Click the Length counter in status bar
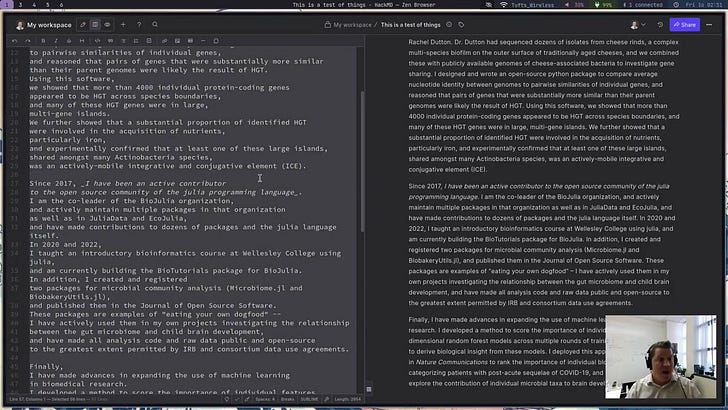The width and height of the screenshot is (728, 410). 347,399
